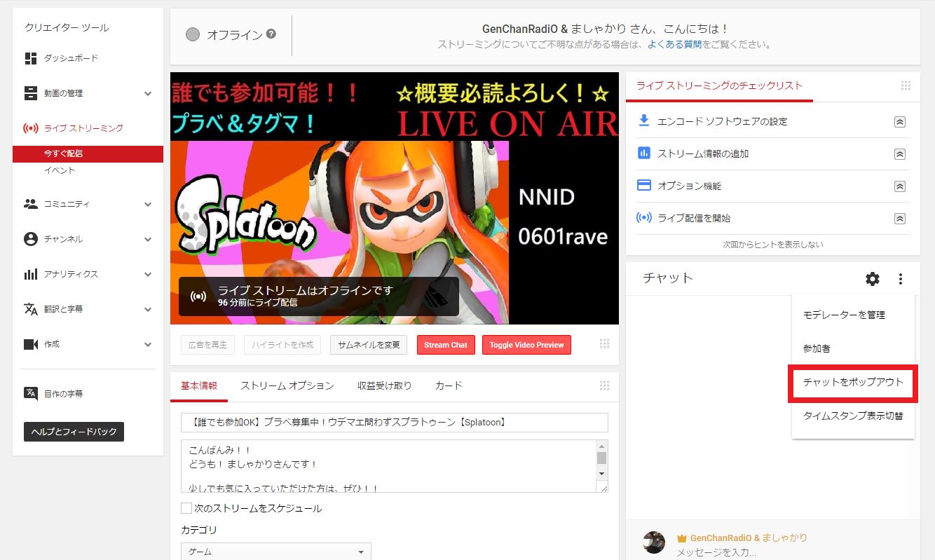Click the drag handle beside Toggle Video Preview
The height and width of the screenshot is (560, 935).
tap(604, 344)
